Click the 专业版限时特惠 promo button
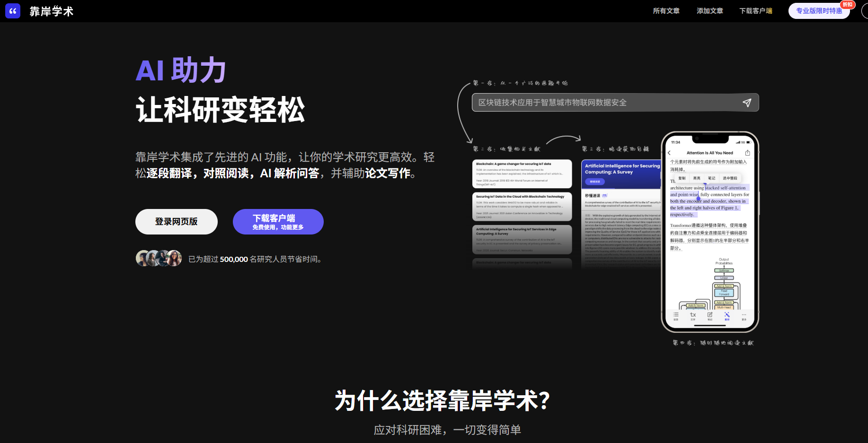 click(x=819, y=11)
